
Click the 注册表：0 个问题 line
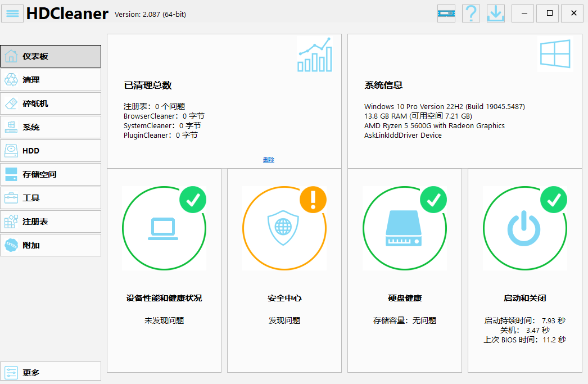click(x=154, y=106)
